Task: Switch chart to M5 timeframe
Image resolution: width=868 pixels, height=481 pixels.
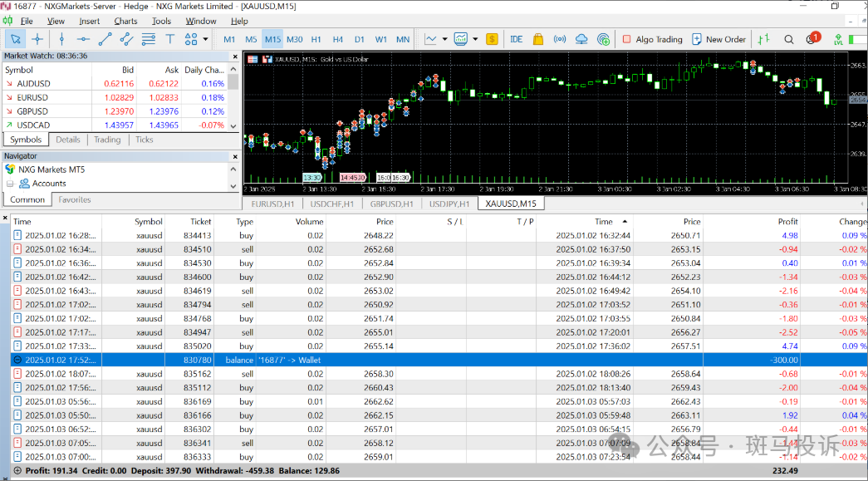Action: click(251, 39)
